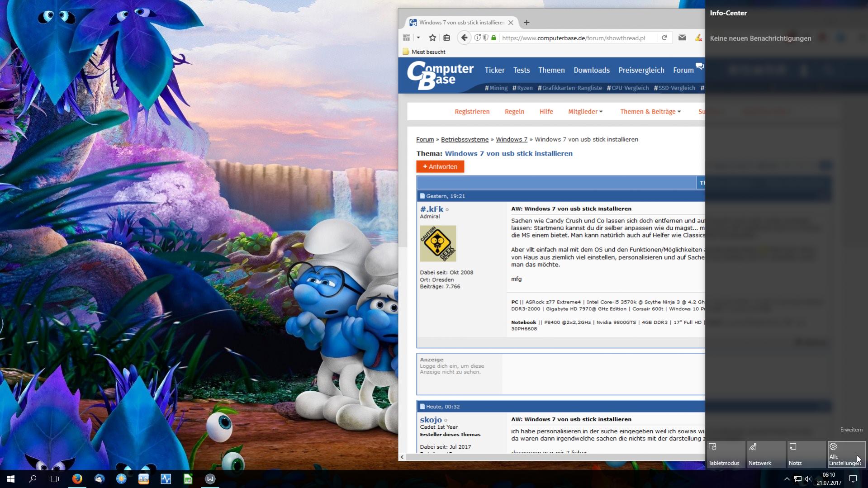This screenshot has height=488, width=868.
Task: Click the #Ryzen tag link
Action: [522, 88]
